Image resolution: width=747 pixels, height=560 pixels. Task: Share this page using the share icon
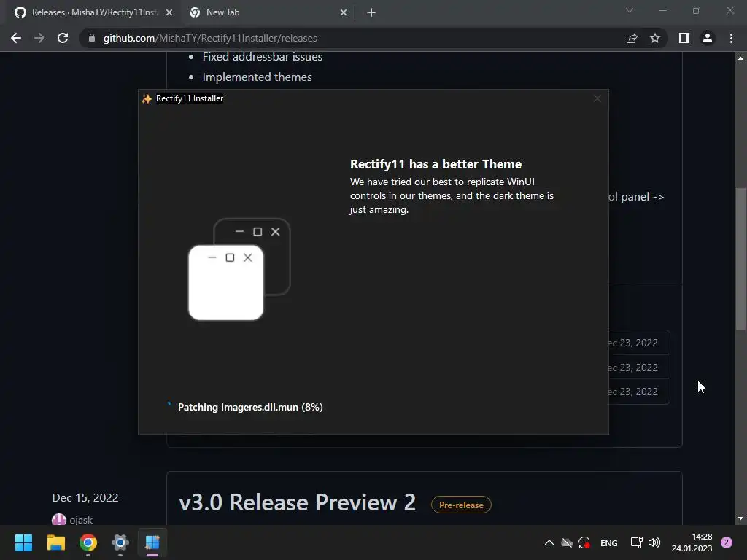(x=632, y=38)
